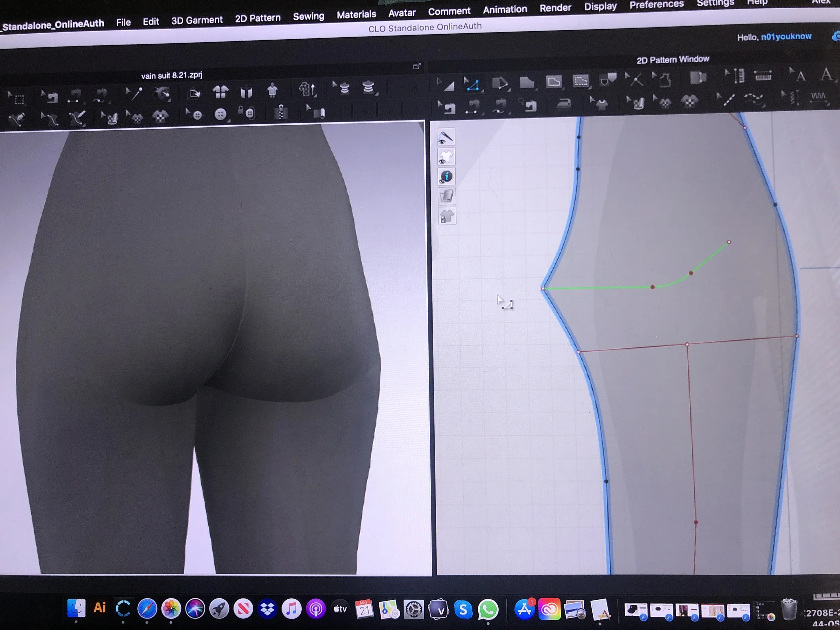This screenshot has width=840, height=630.
Task: Open the Trash in the Dock
Action: pyautogui.click(x=789, y=609)
